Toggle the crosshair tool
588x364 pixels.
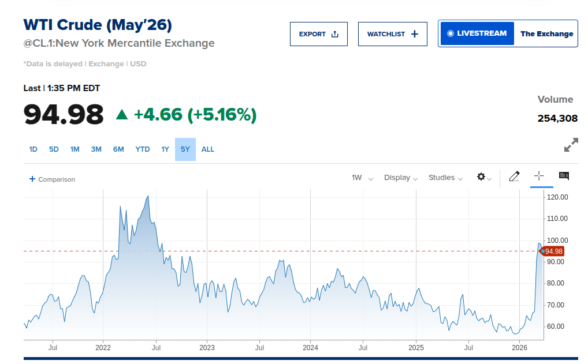coord(539,176)
